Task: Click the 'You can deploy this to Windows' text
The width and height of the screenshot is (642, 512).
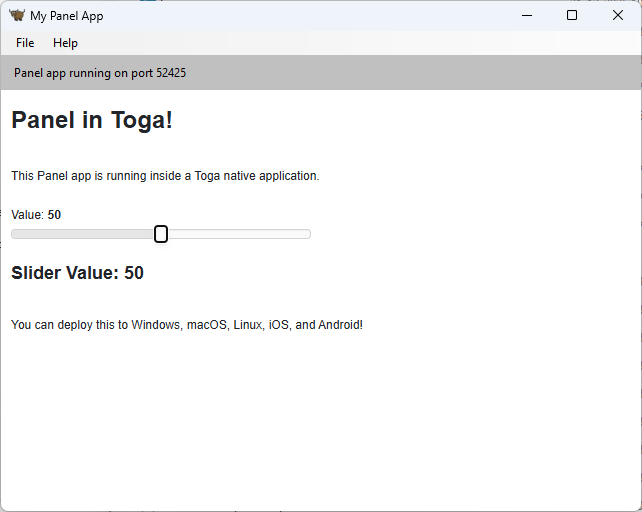Action: pyautogui.click(x=187, y=325)
